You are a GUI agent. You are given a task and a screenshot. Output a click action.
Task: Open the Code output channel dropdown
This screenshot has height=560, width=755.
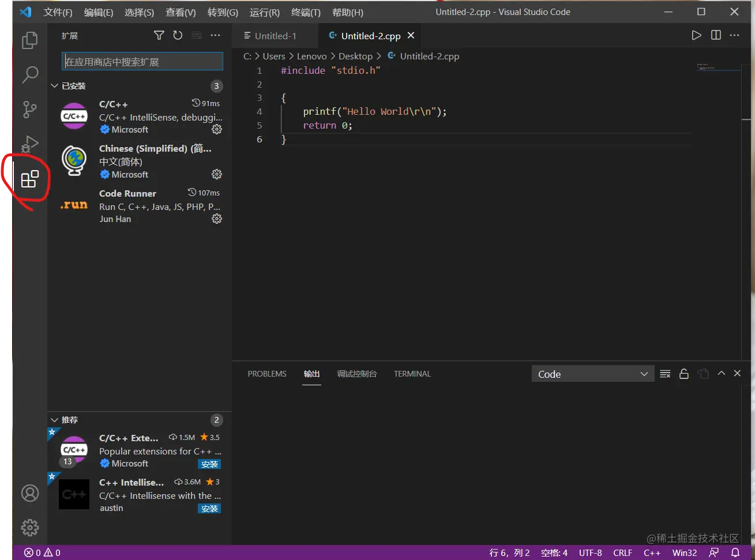point(592,374)
